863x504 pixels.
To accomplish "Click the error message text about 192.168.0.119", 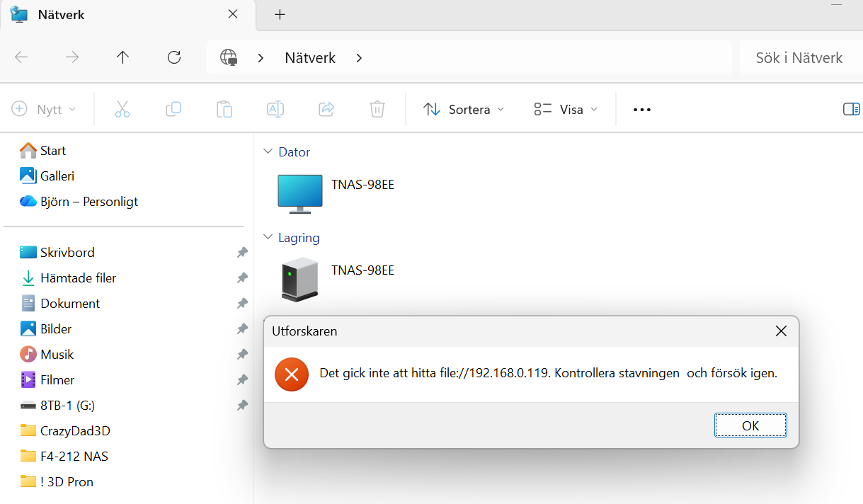I will pyautogui.click(x=549, y=373).
